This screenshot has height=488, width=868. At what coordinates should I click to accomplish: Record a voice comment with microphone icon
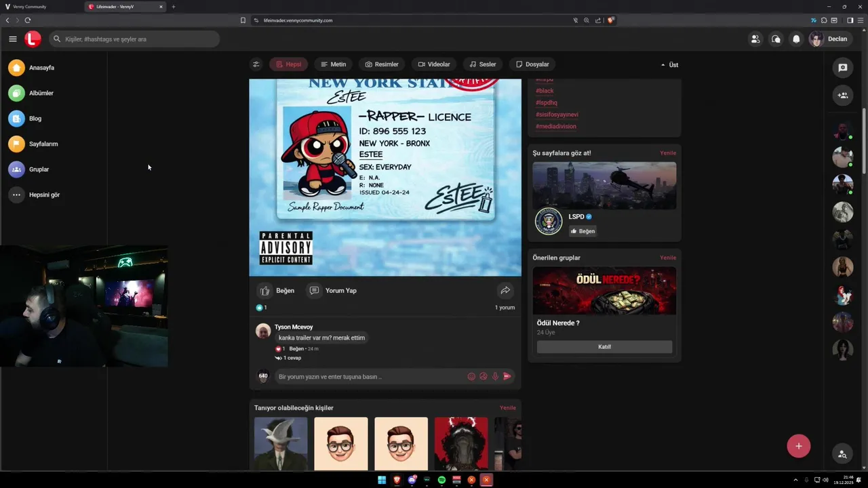click(x=495, y=377)
